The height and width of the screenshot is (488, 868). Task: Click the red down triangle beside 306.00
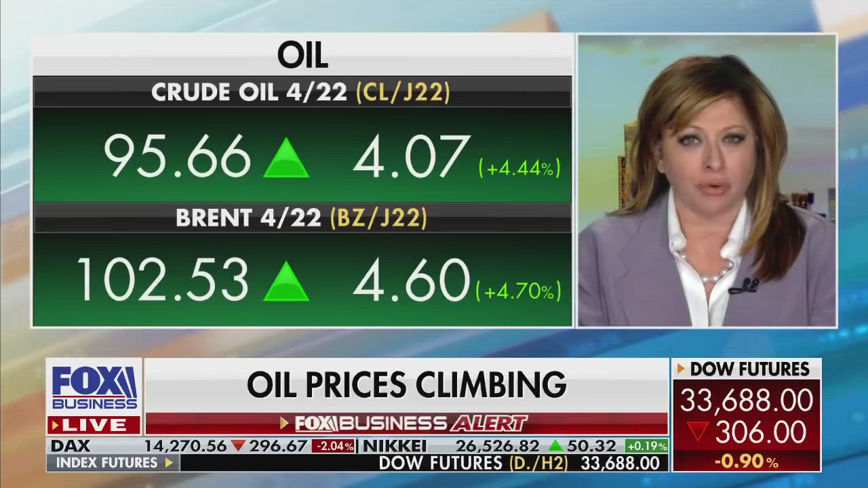698,432
